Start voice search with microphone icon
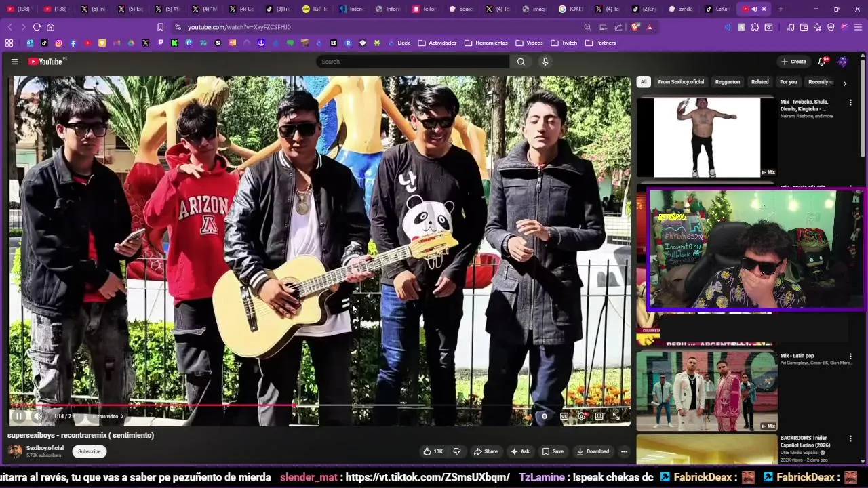The width and height of the screenshot is (868, 488). tap(545, 62)
